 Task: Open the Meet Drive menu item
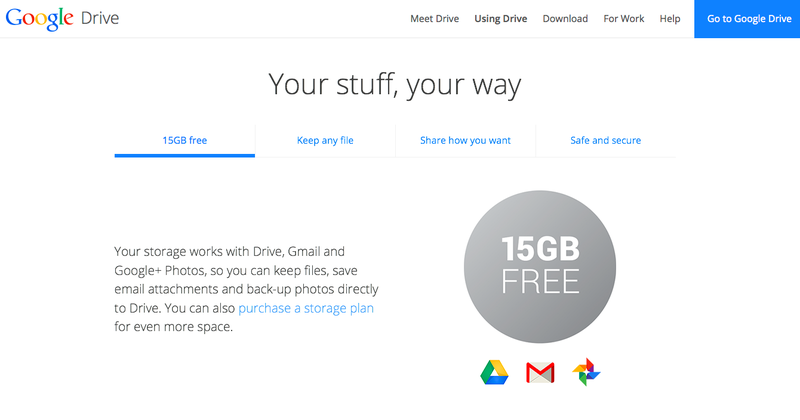[x=435, y=19]
